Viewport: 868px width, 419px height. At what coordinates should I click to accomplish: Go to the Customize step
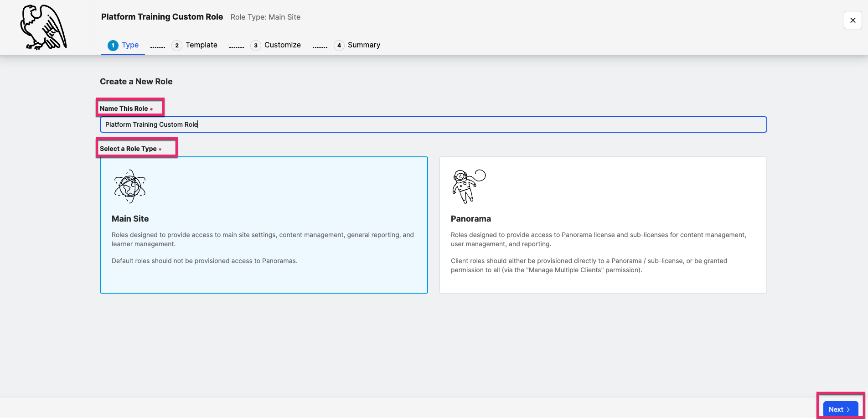(x=276, y=45)
